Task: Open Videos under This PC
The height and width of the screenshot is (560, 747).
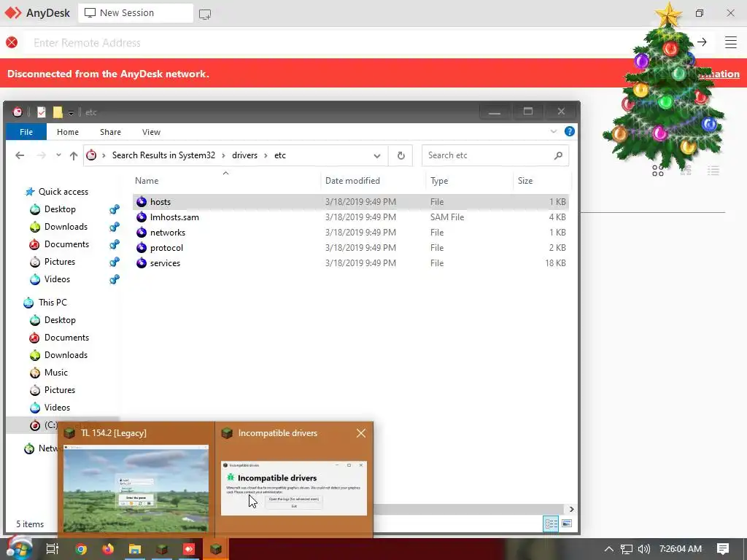Action: pos(57,408)
